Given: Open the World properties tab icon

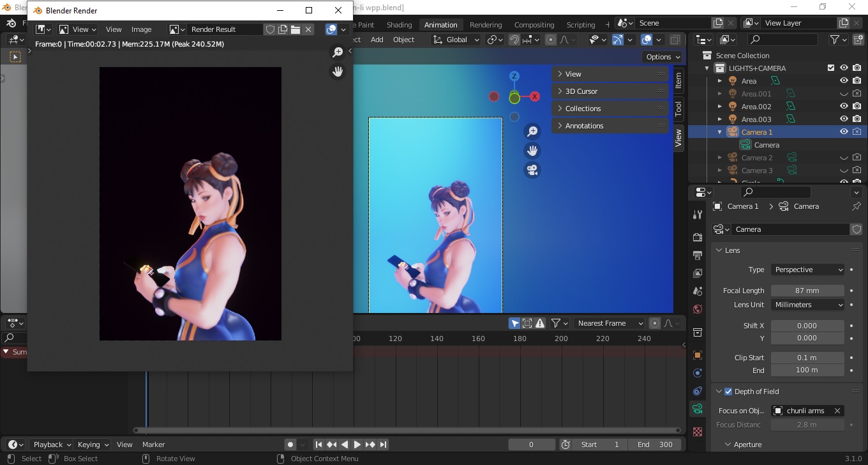Looking at the screenshot, I should pyautogui.click(x=698, y=309).
